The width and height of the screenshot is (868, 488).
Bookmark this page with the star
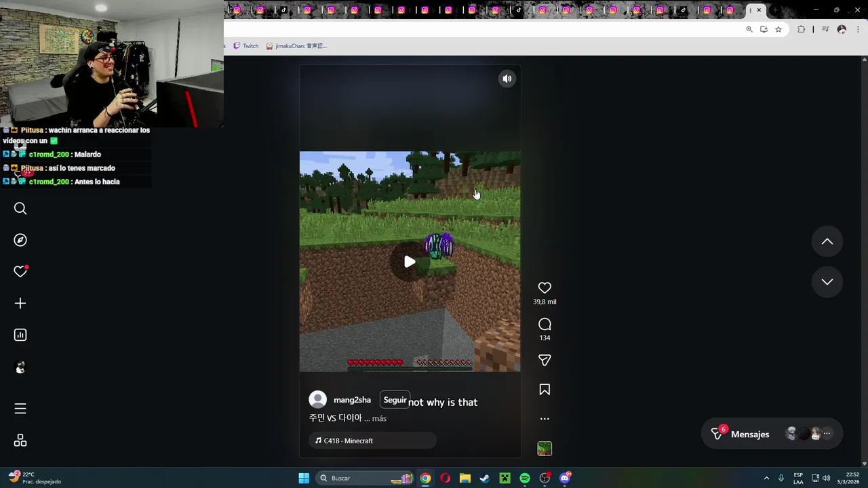coord(778,29)
